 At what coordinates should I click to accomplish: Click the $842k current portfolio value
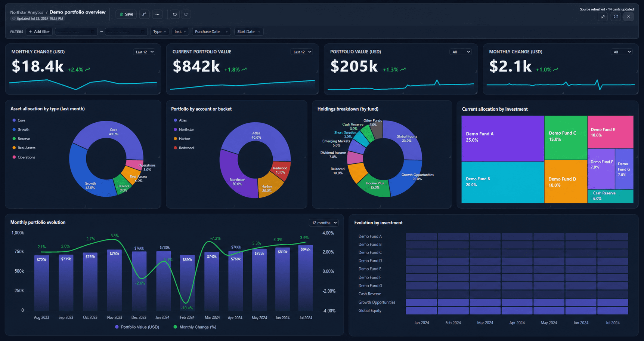tap(196, 67)
